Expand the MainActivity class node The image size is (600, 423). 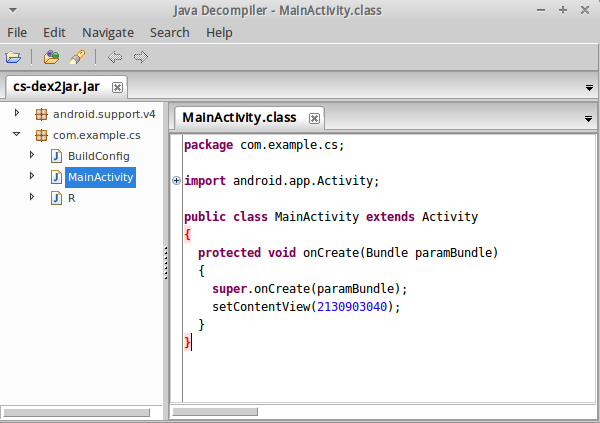32,176
